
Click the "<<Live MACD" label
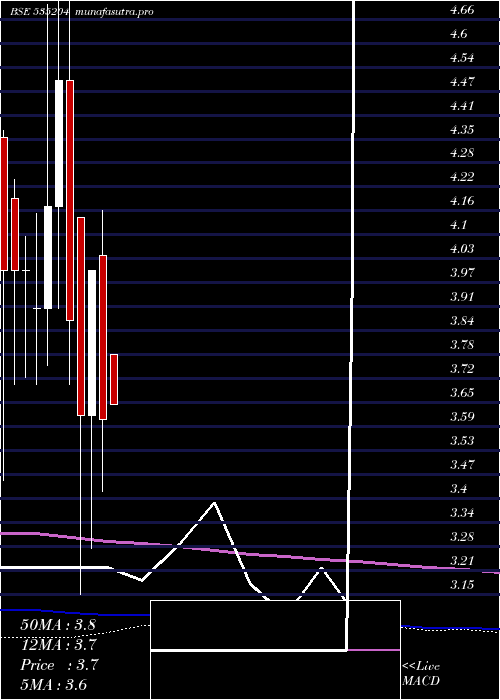[x=421, y=674]
